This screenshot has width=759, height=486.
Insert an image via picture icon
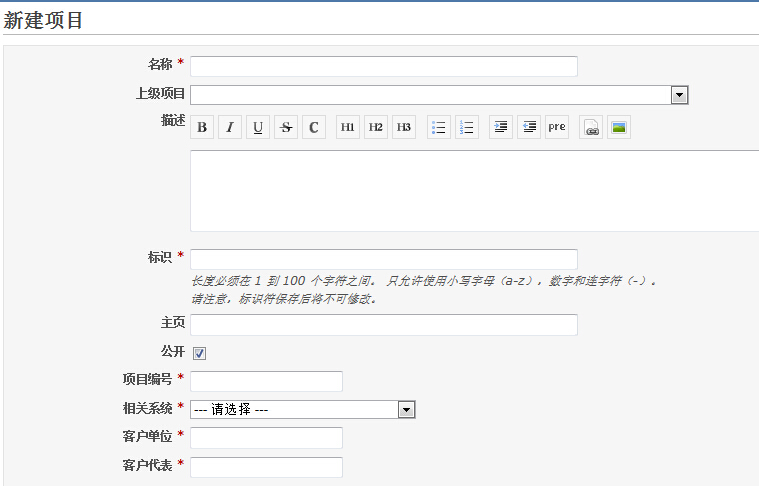619,128
